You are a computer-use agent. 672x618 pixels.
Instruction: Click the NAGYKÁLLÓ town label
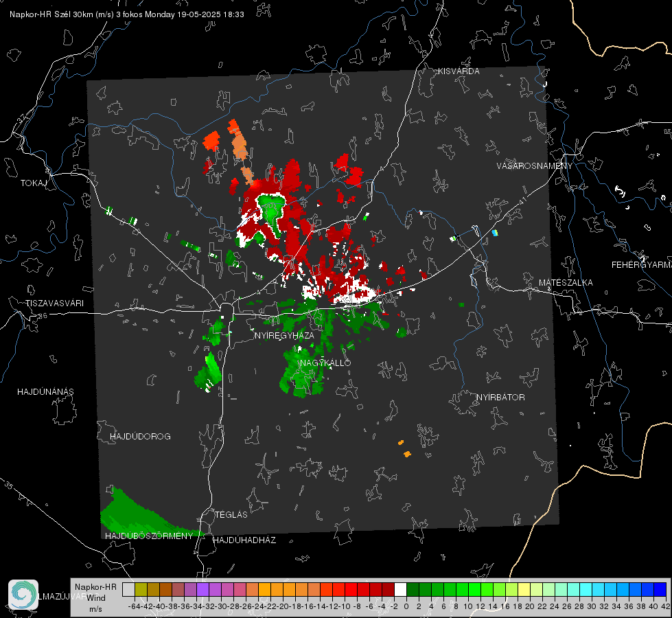pos(325,363)
